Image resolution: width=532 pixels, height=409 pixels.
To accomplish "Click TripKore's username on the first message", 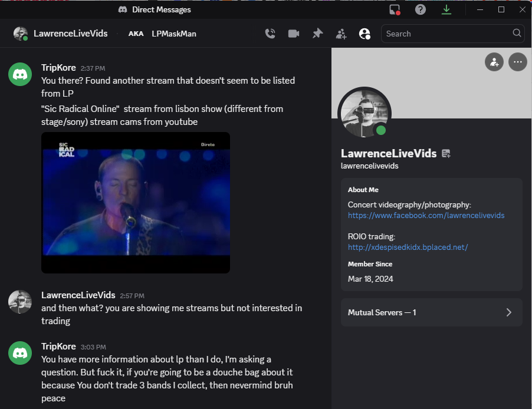I will (x=58, y=67).
